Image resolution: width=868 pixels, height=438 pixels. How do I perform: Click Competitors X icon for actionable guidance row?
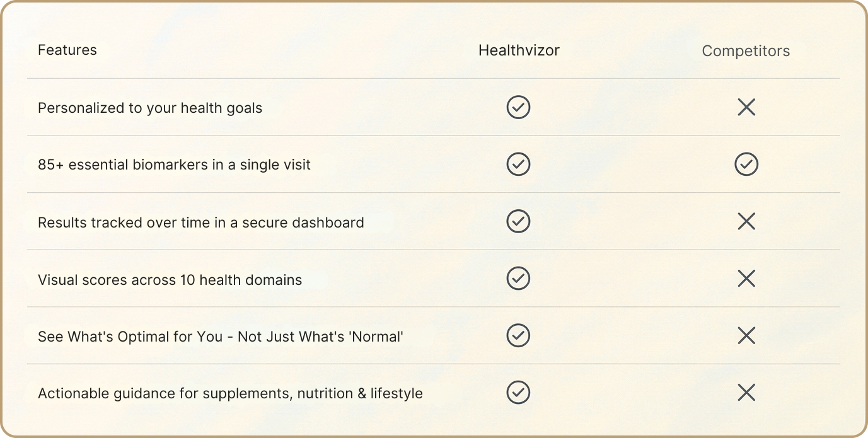[746, 393]
